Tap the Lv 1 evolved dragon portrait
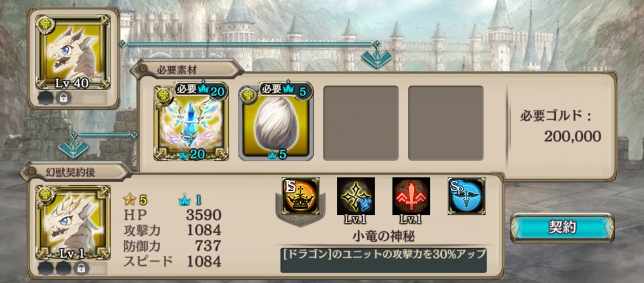 tap(73, 222)
